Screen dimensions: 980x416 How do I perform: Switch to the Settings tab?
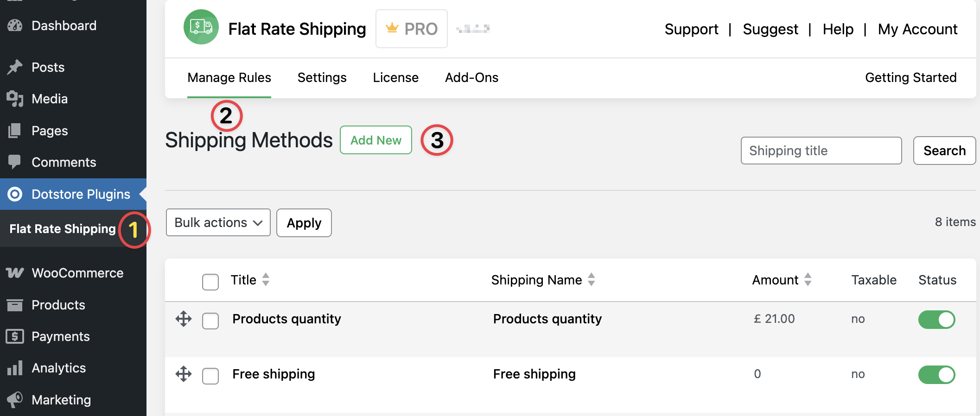(322, 77)
